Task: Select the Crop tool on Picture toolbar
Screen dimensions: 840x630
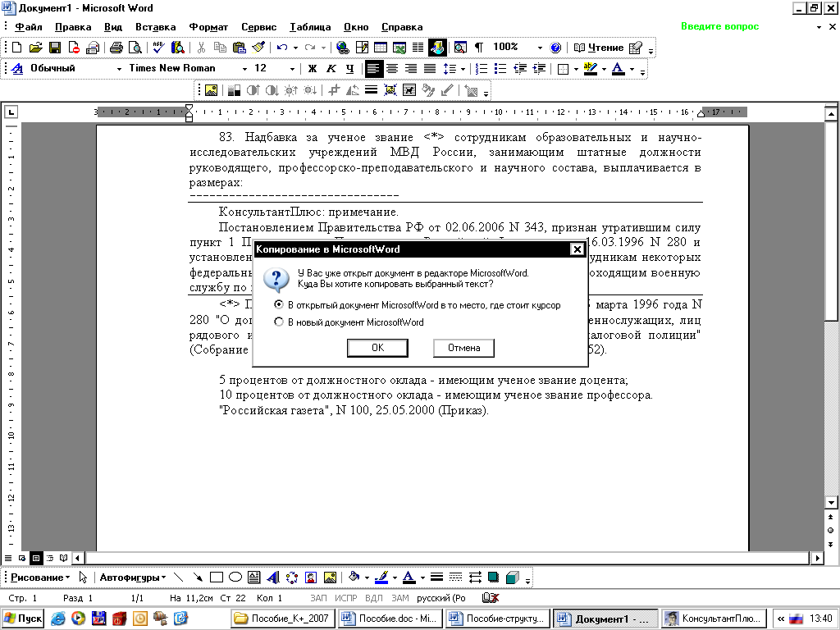Action: 335,90
